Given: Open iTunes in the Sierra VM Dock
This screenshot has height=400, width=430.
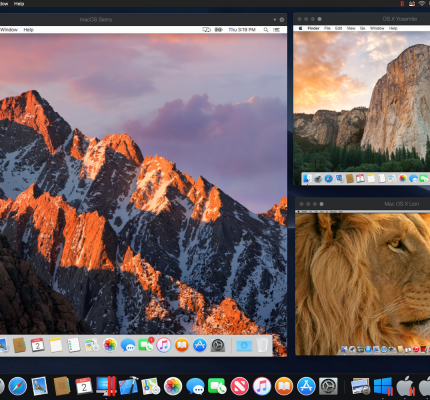Looking at the screenshot, I should [164, 345].
